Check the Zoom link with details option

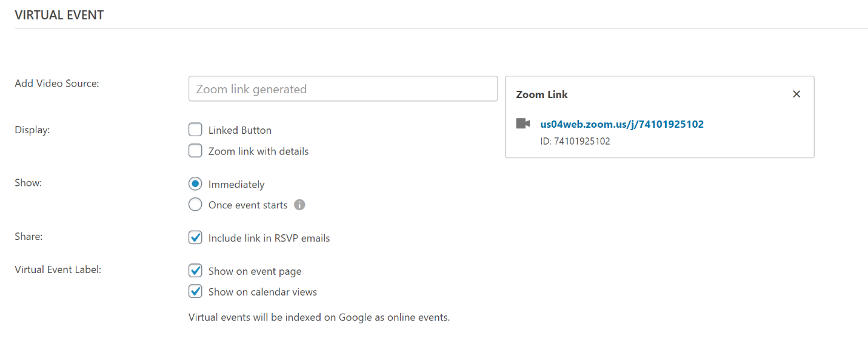195,151
